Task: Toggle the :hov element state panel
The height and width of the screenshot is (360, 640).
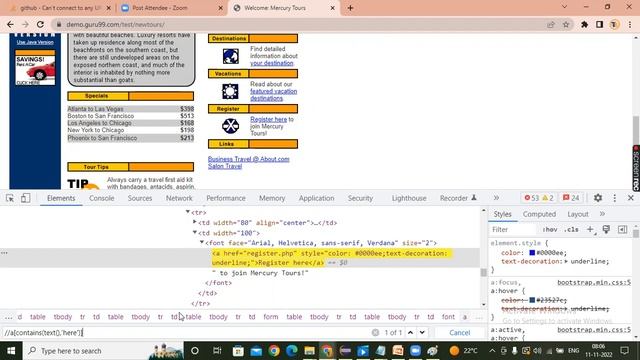Action: point(550,230)
